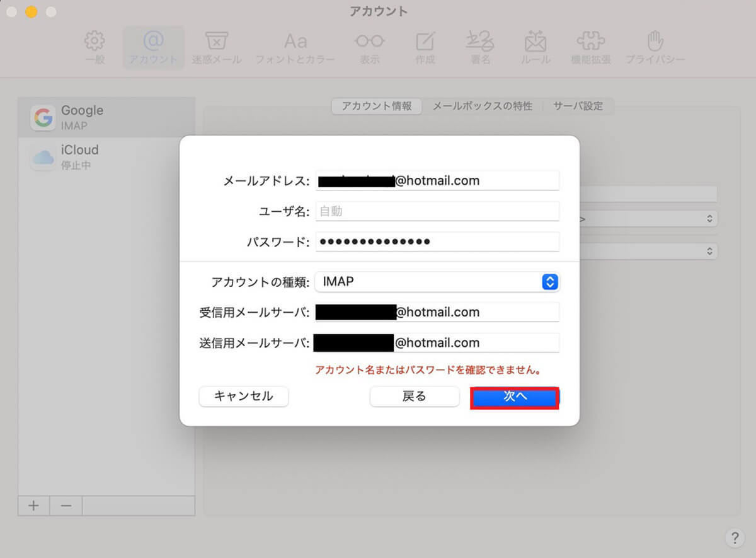
Task: Open the 迷惑メール junk mail pane
Action: (x=217, y=48)
